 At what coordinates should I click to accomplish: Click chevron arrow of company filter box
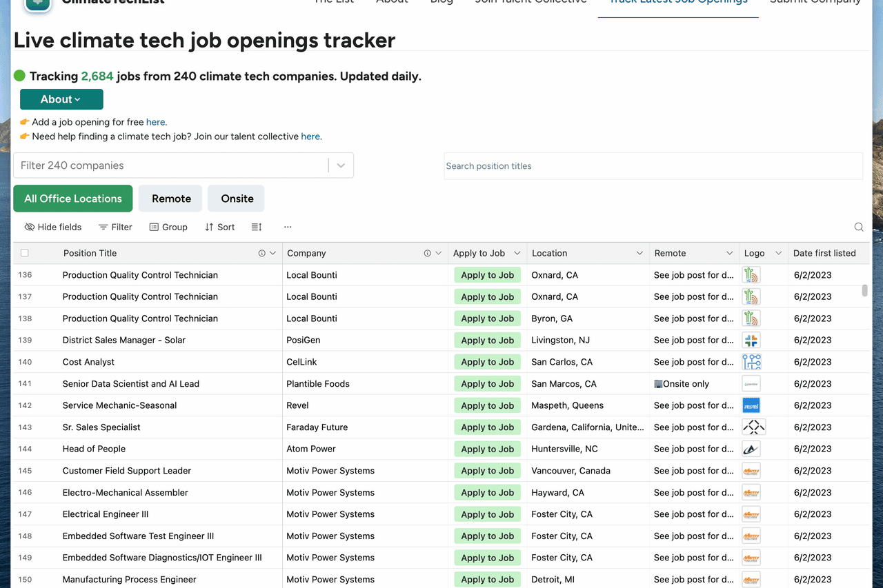coord(341,165)
